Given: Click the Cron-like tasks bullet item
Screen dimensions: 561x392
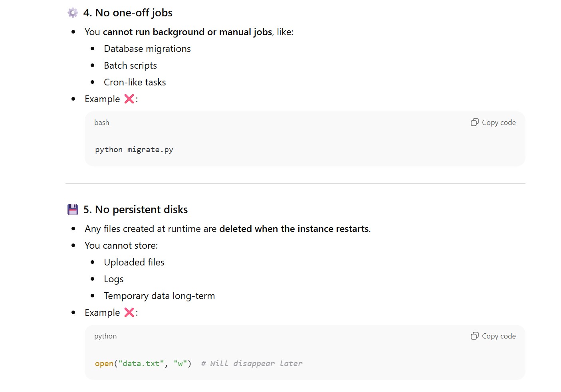Looking at the screenshot, I should click(x=135, y=82).
